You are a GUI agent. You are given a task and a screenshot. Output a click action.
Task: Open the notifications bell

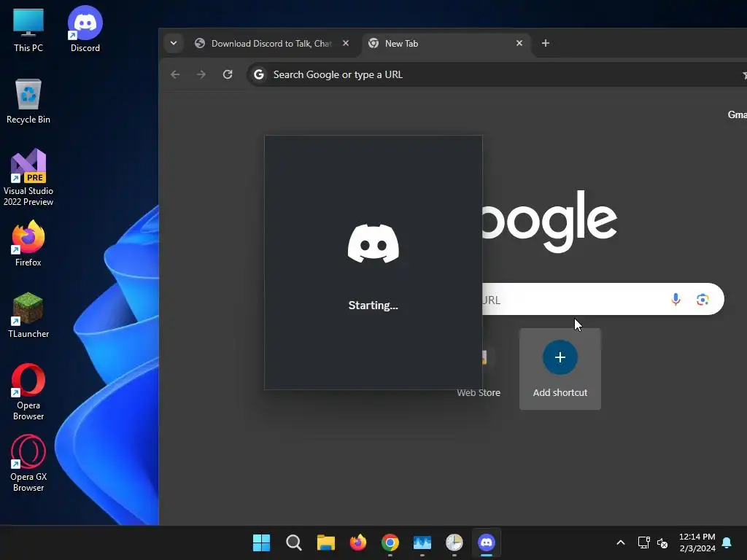tap(727, 542)
